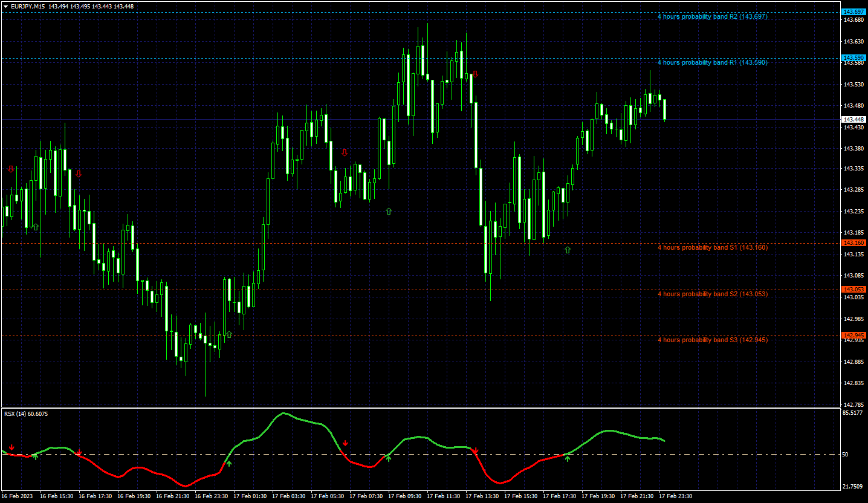
Task: Click the 16 Feb 2023 date label
Action: click(16, 496)
